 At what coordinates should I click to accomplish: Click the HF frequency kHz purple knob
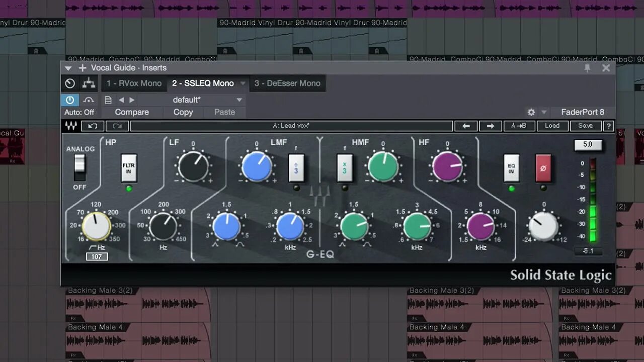(480, 226)
